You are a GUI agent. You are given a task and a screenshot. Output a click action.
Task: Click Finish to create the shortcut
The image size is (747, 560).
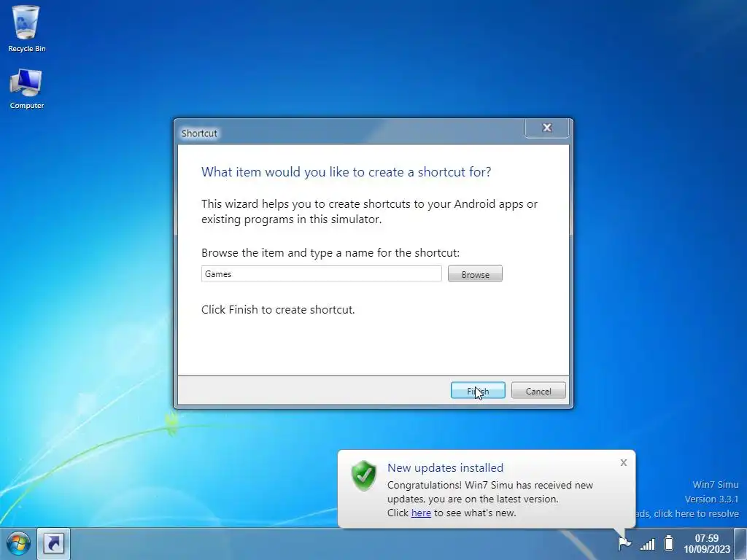click(478, 391)
